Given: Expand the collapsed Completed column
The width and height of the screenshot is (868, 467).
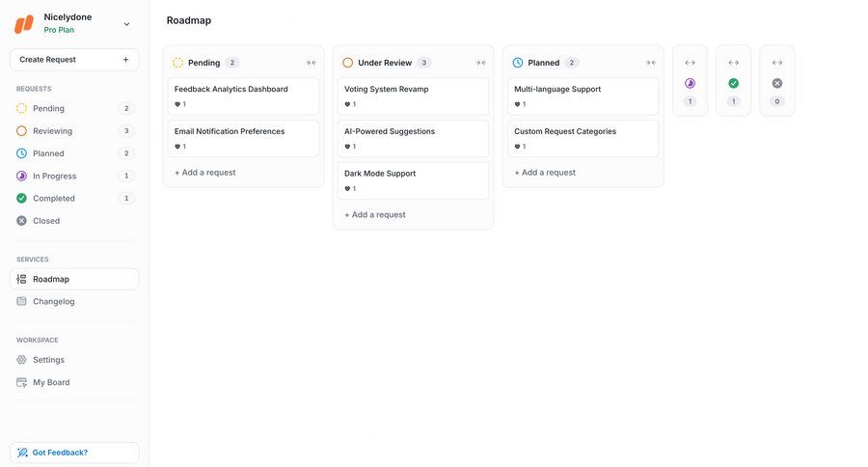Looking at the screenshot, I should [x=733, y=63].
